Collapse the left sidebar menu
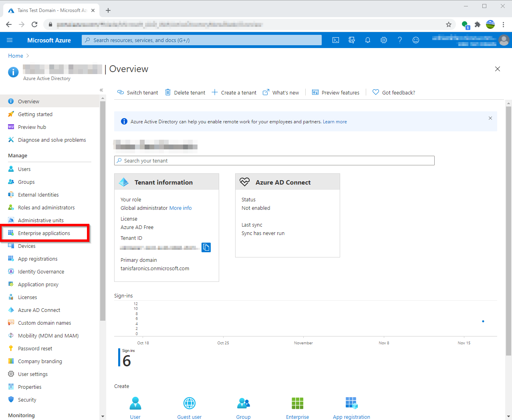 [101, 90]
